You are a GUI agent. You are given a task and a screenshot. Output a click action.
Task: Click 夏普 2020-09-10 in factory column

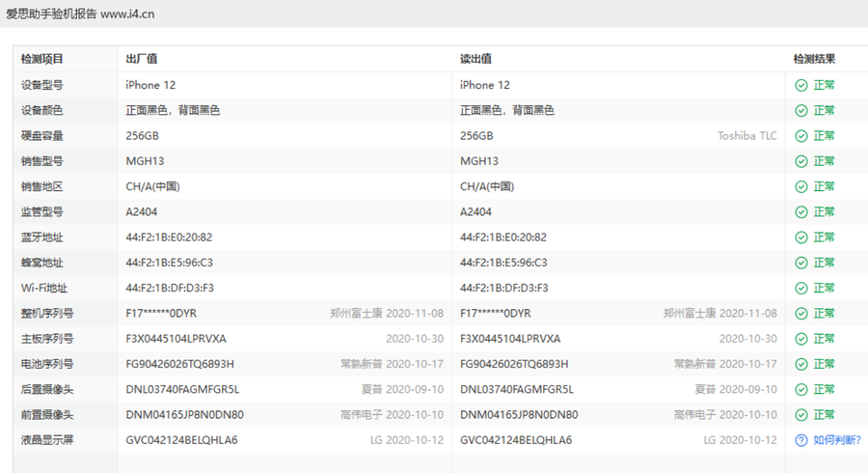(x=402, y=389)
